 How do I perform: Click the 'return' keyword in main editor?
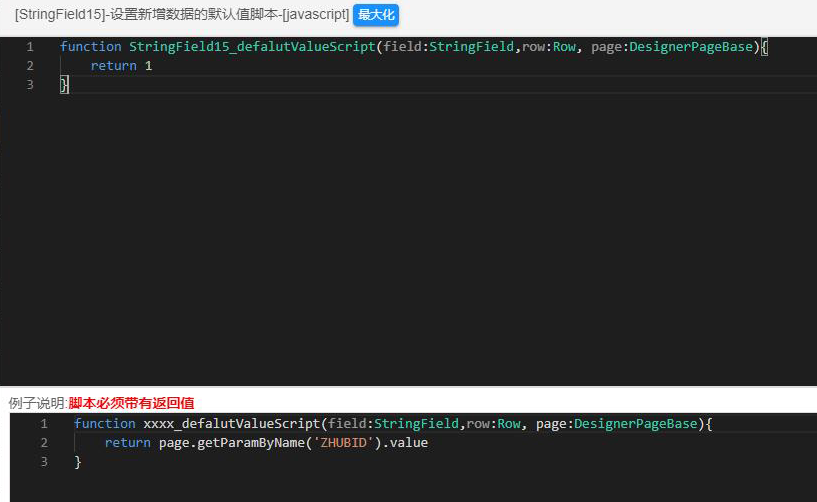click(x=113, y=66)
